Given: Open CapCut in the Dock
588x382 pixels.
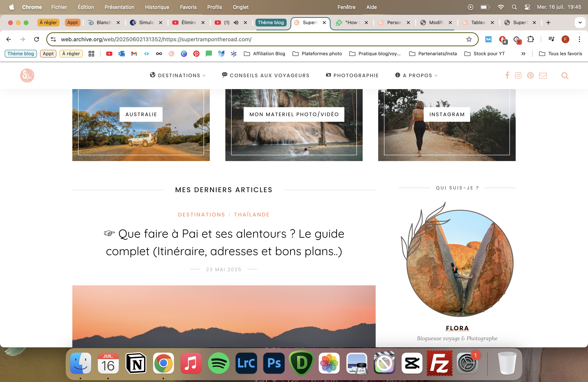Looking at the screenshot, I should pyautogui.click(x=412, y=363).
